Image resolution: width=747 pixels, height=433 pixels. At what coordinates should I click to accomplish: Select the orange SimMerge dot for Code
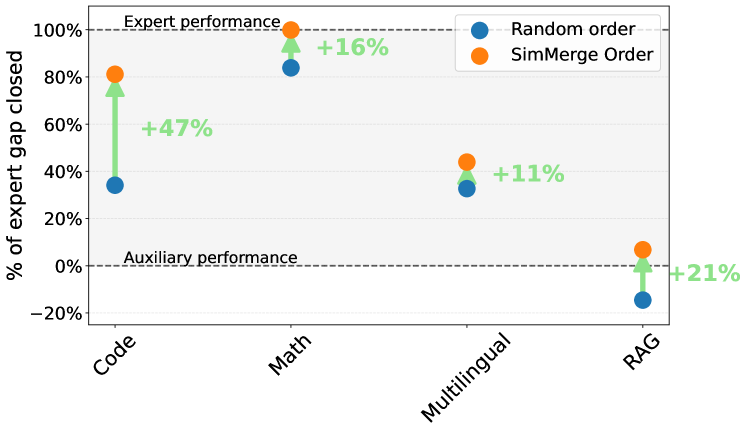pyautogui.click(x=115, y=74)
